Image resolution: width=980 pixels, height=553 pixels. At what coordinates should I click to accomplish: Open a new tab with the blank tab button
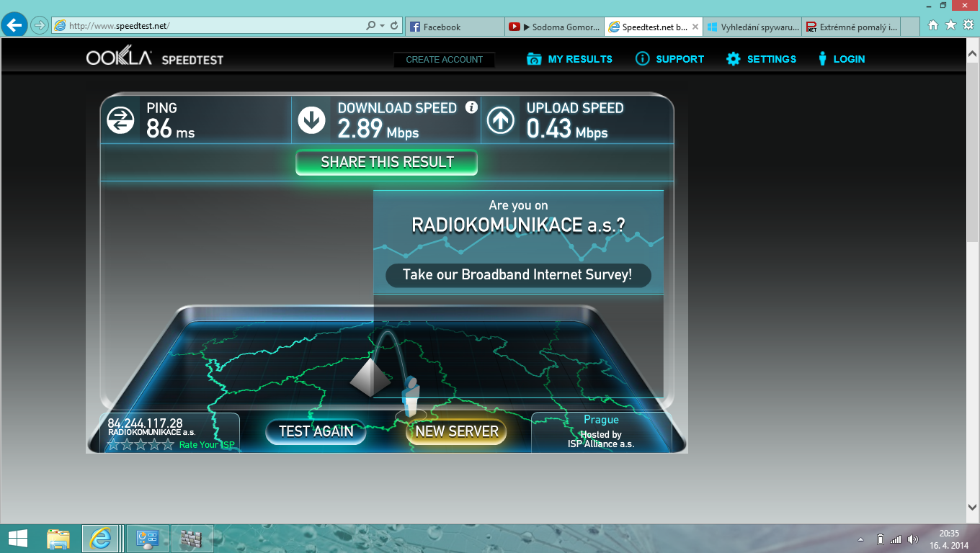coord(911,27)
